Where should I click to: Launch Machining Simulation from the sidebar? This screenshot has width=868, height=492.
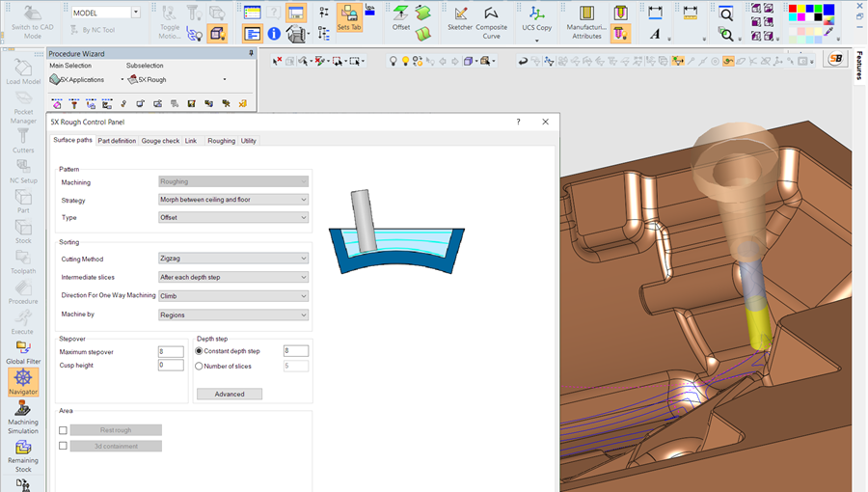click(x=23, y=418)
